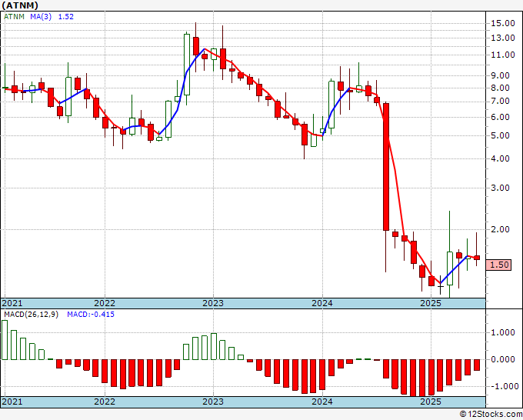
Task: Click 2025 on the MACD time axis
Action: point(431,402)
